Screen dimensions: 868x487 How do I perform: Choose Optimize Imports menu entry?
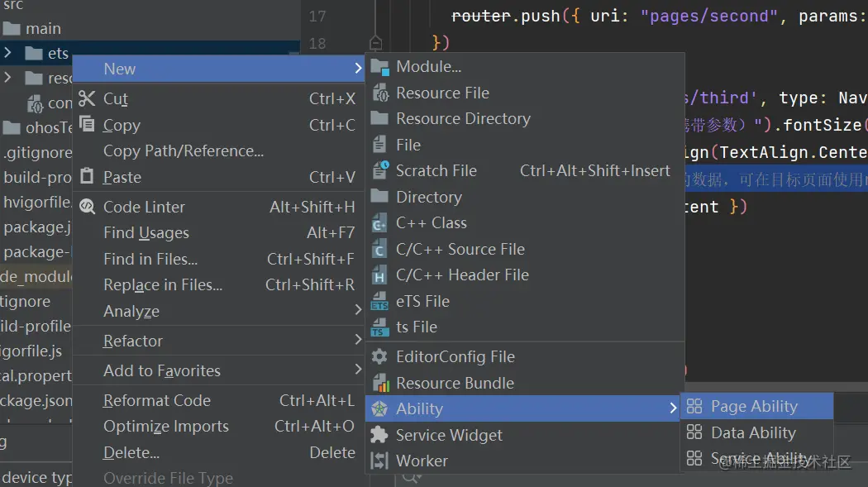tap(219, 426)
